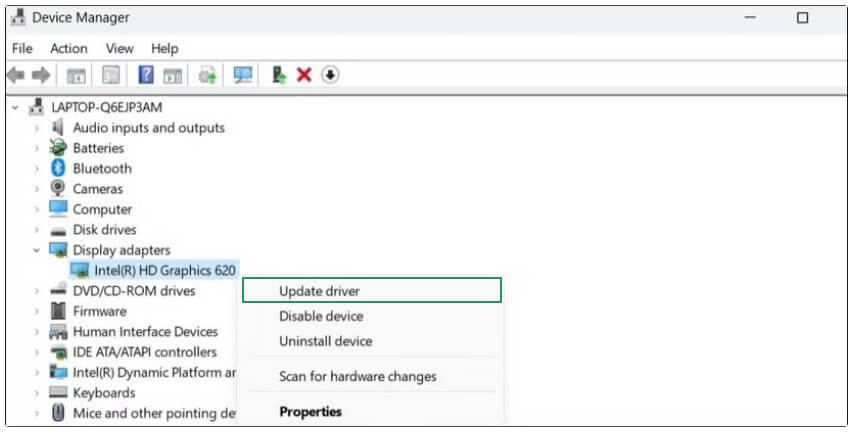Screen dimensions: 854x432
Task: Click the Cameras category icon
Action: pos(58,189)
